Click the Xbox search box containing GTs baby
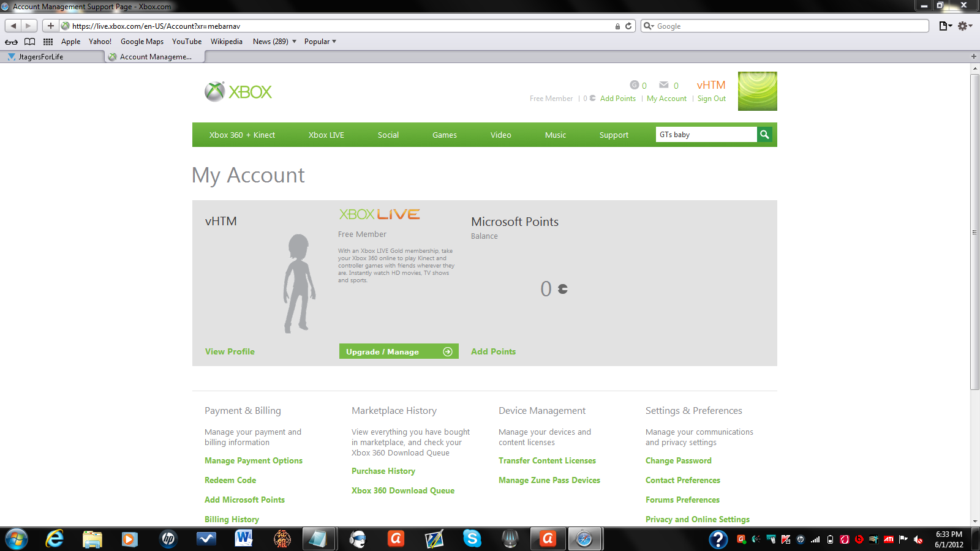The height and width of the screenshot is (551, 980). [706, 135]
